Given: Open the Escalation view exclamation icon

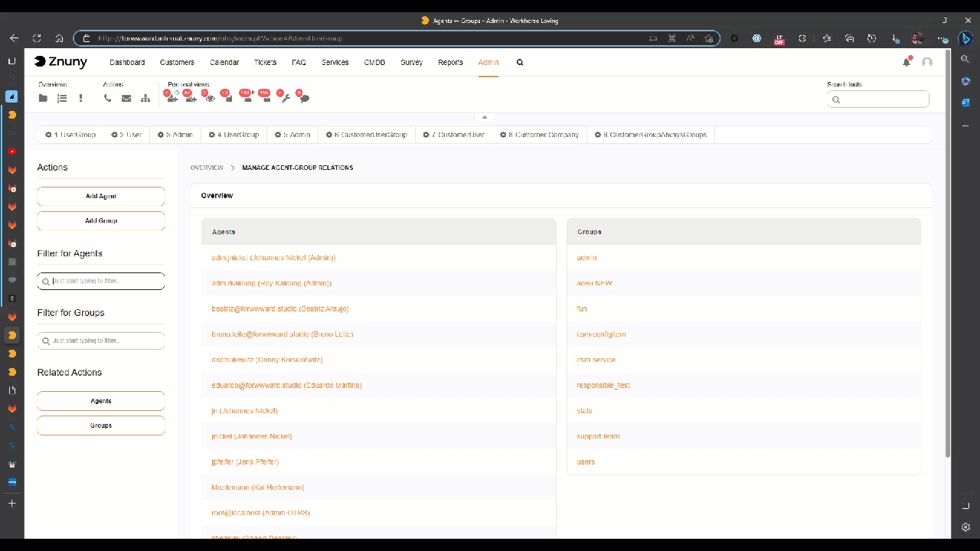Looking at the screenshot, I should pyautogui.click(x=80, y=98).
